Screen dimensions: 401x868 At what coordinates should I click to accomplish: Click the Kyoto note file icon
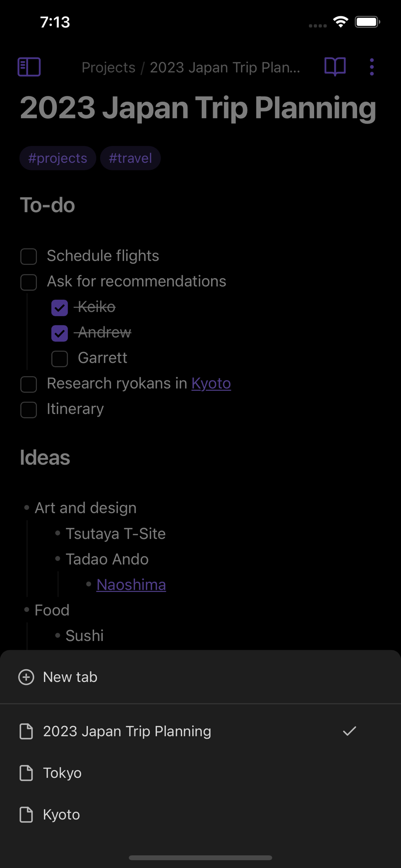click(x=26, y=815)
